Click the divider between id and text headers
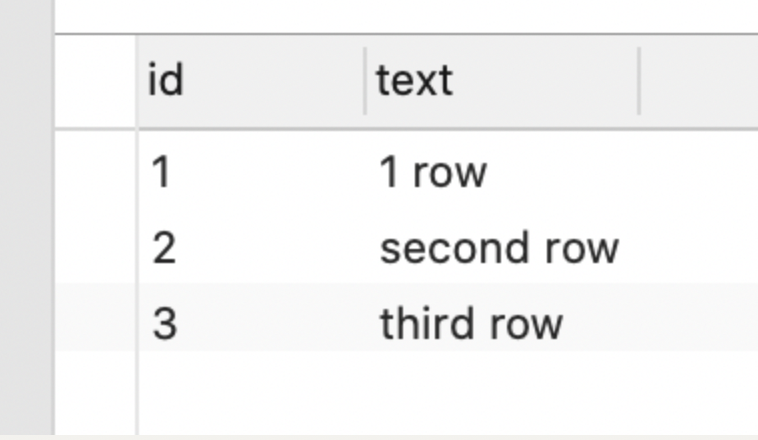The width and height of the screenshot is (758, 440). [365, 81]
